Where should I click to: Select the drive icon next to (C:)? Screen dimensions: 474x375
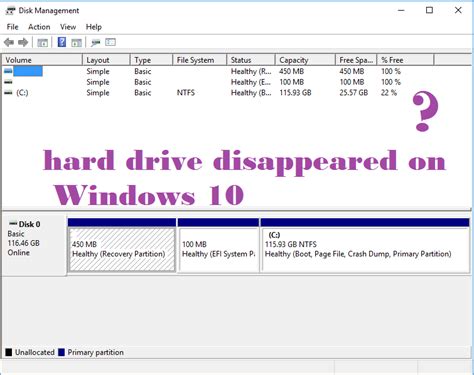[8, 93]
